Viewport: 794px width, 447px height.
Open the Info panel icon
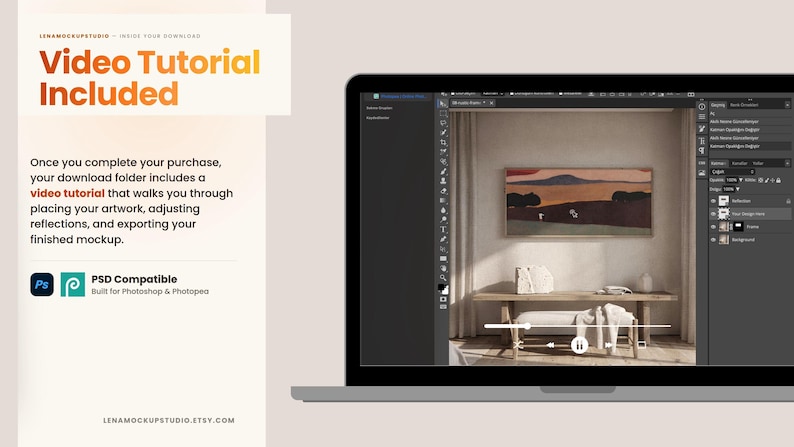coord(702,106)
